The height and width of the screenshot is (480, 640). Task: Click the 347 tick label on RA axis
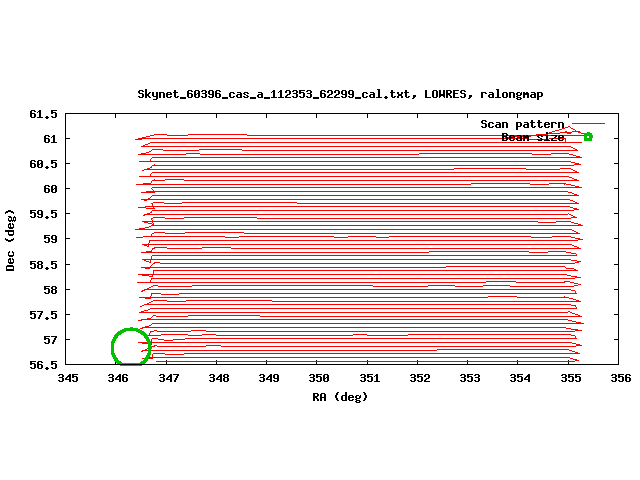point(169,378)
